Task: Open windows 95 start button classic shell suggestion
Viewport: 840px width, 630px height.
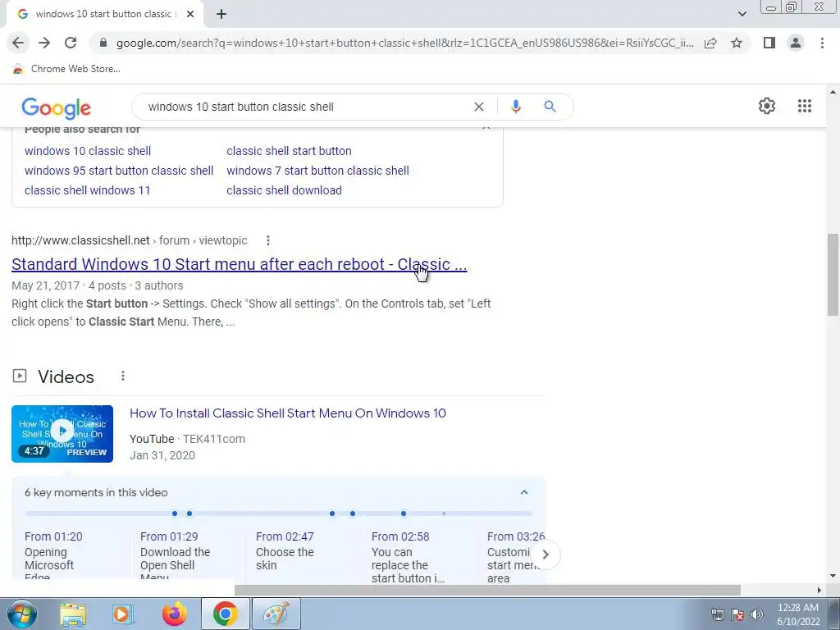Action: coord(119,171)
